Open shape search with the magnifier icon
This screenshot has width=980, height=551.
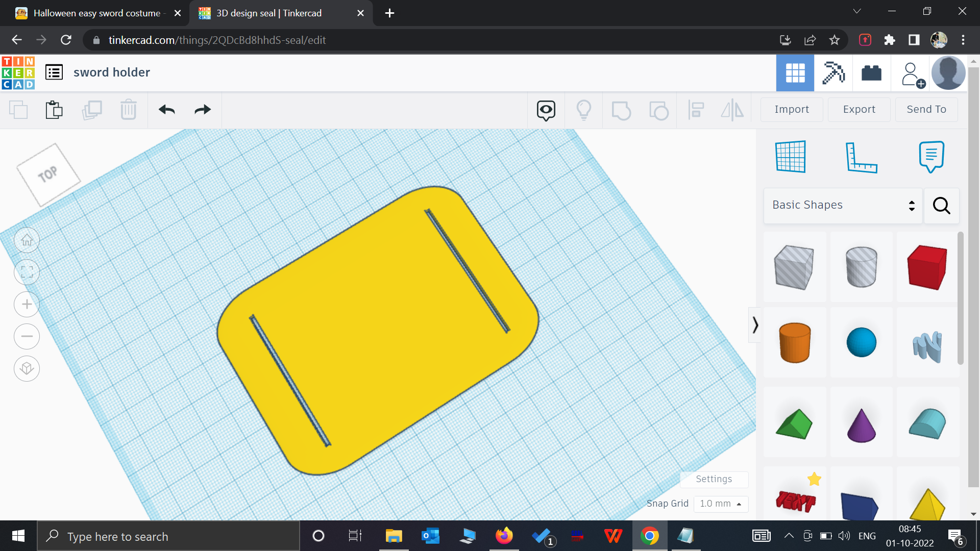(x=941, y=206)
